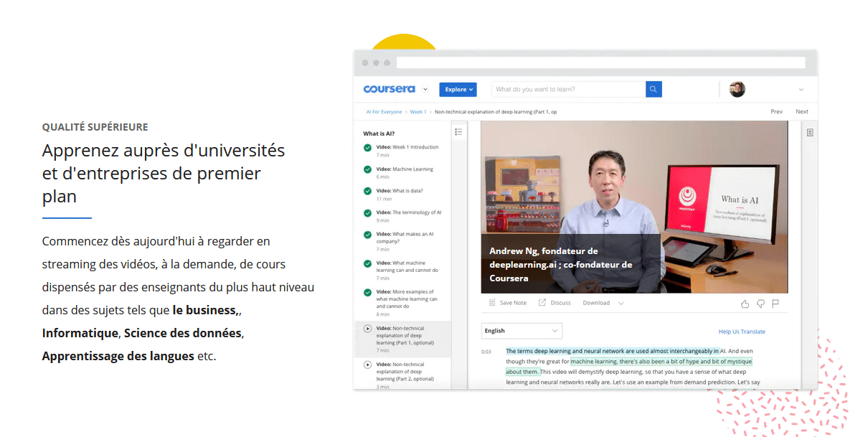Toggle the lesson list sidebar icon
Image resolution: width=868 pixels, height=437 pixels.
[458, 132]
